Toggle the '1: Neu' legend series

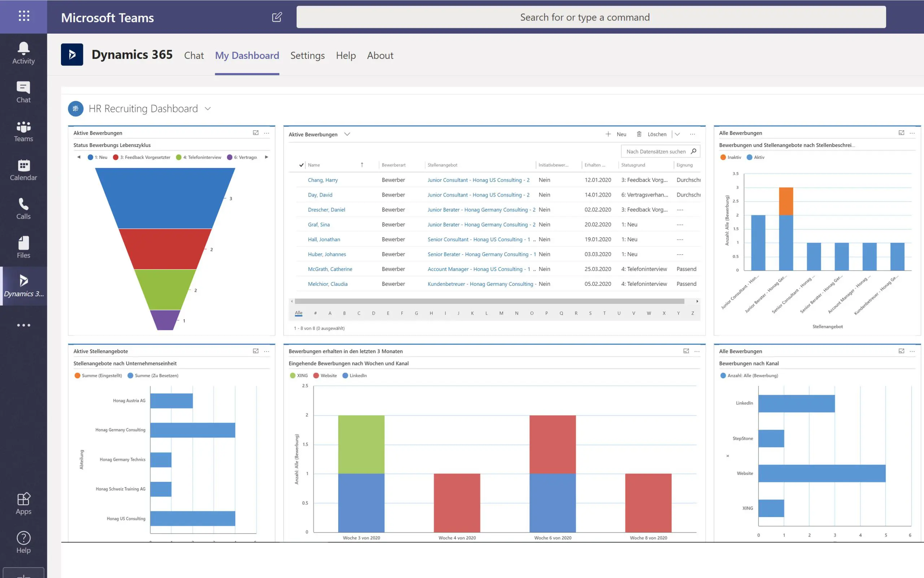97,157
